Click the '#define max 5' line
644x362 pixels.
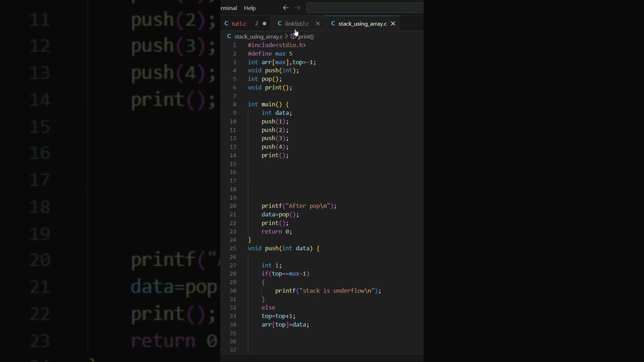point(270,54)
